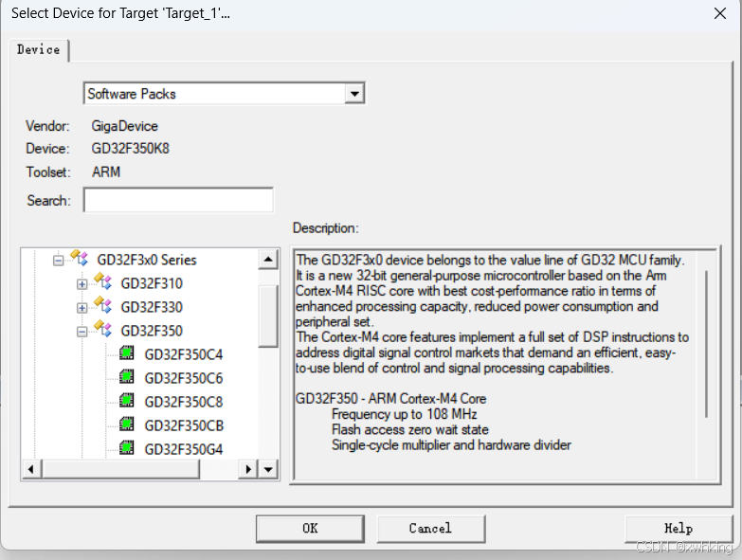The height and width of the screenshot is (560, 742).
Task: Focus the Search input field
Action: (178, 200)
